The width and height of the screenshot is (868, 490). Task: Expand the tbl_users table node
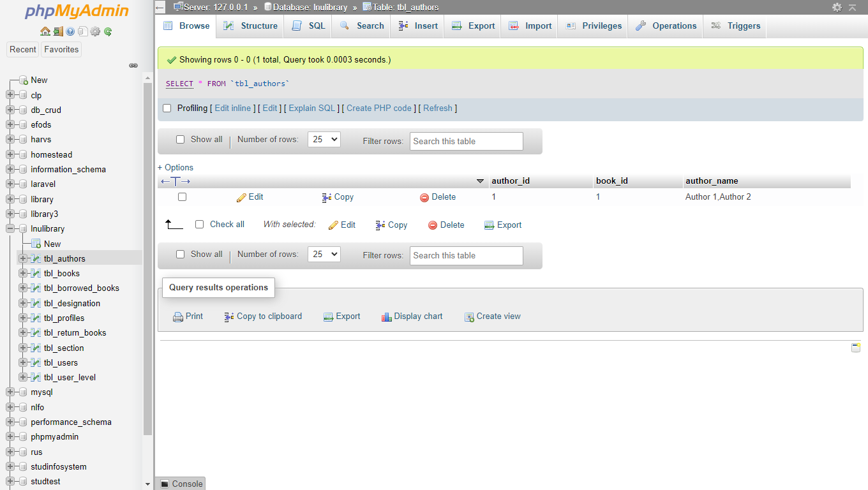(23, 363)
